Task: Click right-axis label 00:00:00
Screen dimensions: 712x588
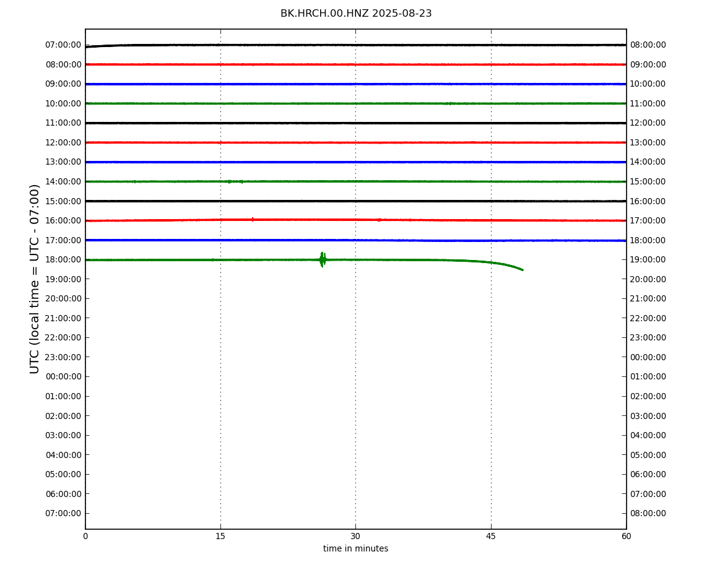Action: (648, 357)
